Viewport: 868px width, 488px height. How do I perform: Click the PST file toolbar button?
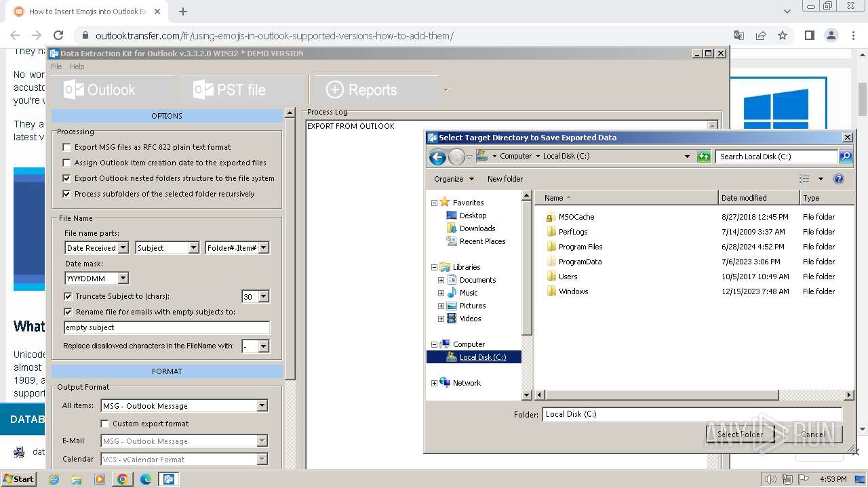pyautogui.click(x=241, y=89)
